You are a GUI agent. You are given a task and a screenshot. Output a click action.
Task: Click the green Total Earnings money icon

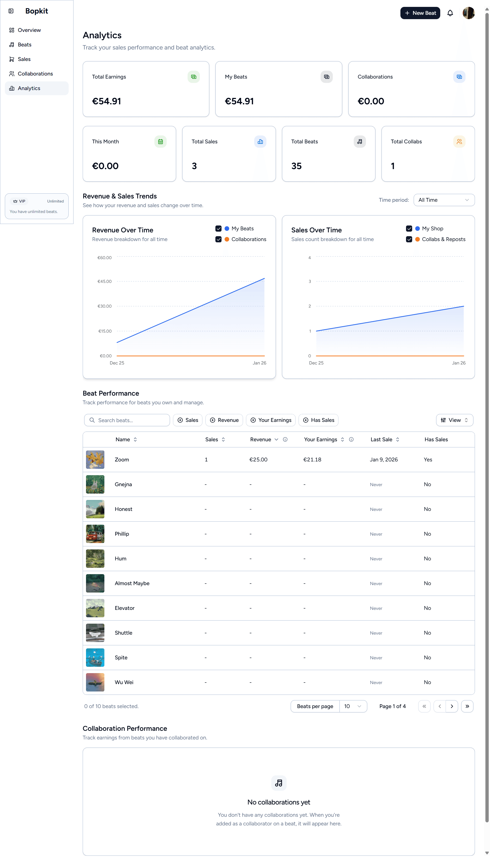(193, 77)
